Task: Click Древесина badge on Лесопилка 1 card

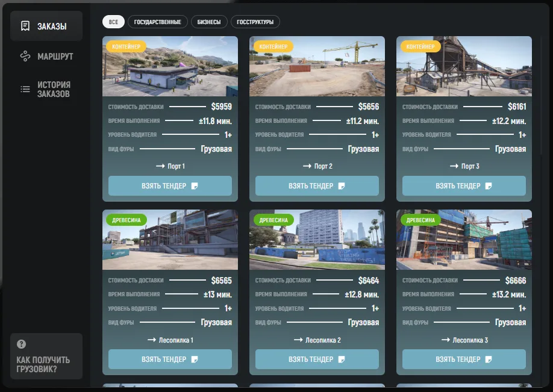Action: (127, 220)
